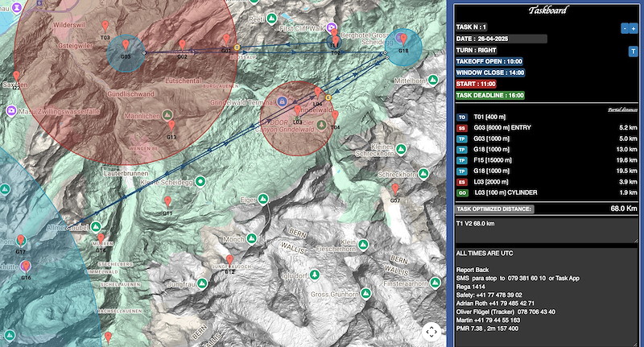Screen dimensions: 644x347
Task: Click the Finsteraarhorn peak icon
Action: (x=436, y=283)
